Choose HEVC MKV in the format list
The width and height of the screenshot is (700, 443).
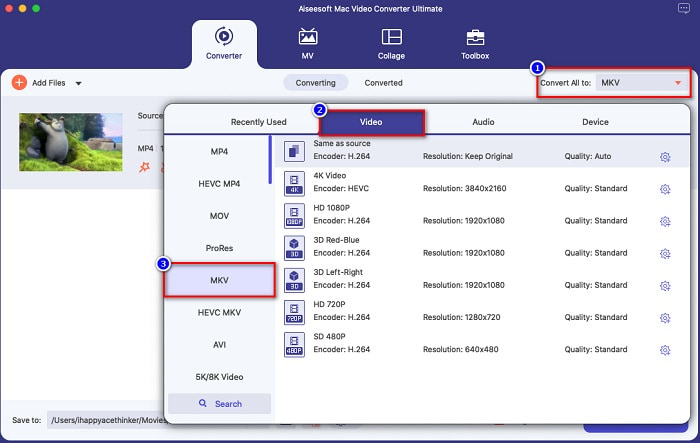pos(219,312)
